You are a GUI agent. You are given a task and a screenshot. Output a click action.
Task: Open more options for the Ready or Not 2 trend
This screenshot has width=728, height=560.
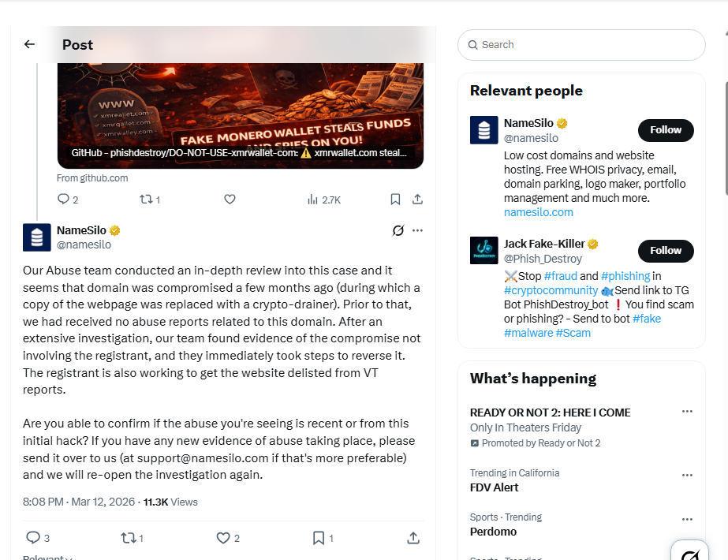(x=687, y=412)
